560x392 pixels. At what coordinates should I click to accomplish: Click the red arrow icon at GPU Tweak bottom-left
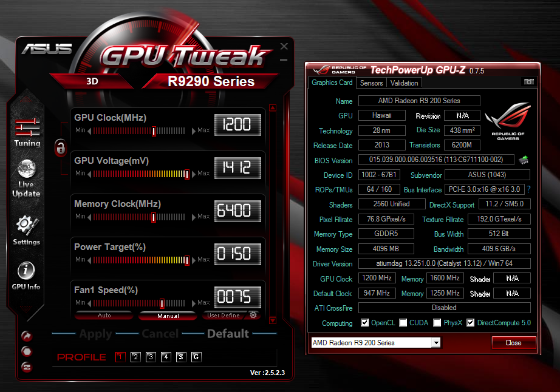click(x=27, y=336)
